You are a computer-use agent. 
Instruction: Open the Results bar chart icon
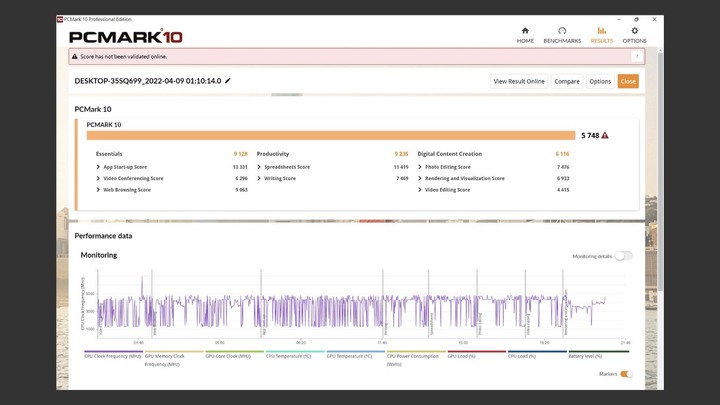[602, 31]
